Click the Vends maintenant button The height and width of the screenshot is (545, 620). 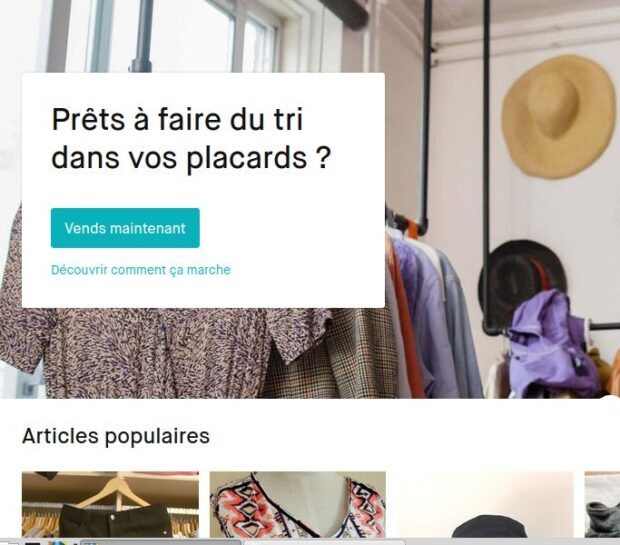coord(125,228)
